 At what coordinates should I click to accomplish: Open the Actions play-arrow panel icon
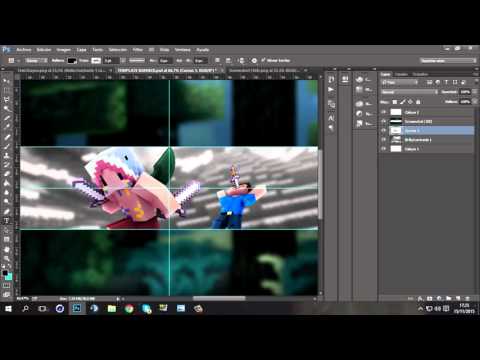[x=331, y=90]
